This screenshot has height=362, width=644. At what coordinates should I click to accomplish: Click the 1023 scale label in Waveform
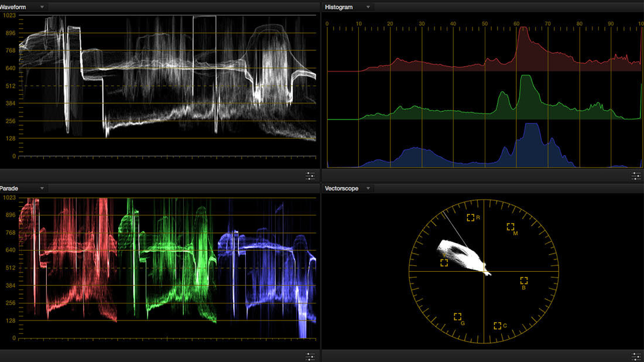[9, 15]
